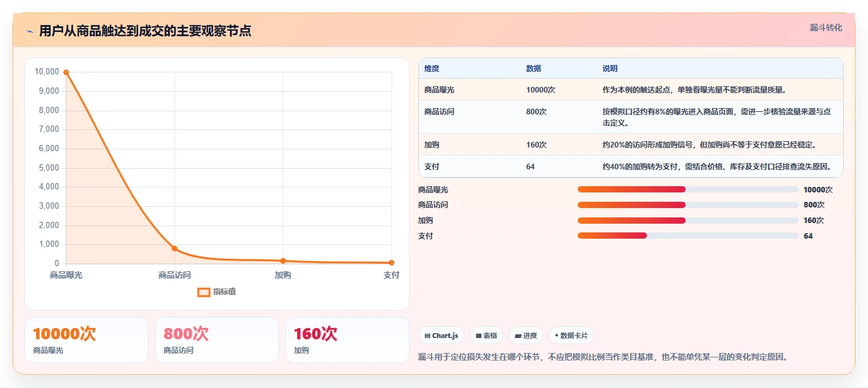Open the 10000次 商品曝光 stat card
Viewport: 868px width, 388px height.
86,340
